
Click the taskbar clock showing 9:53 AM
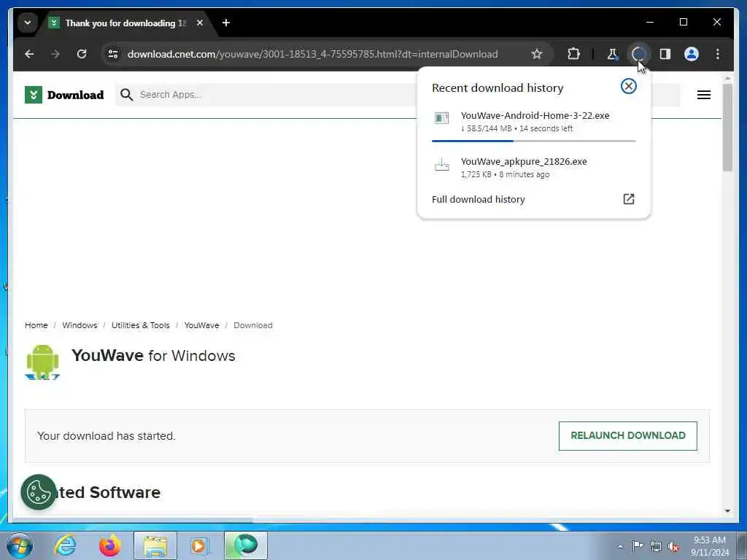pos(710,545)
